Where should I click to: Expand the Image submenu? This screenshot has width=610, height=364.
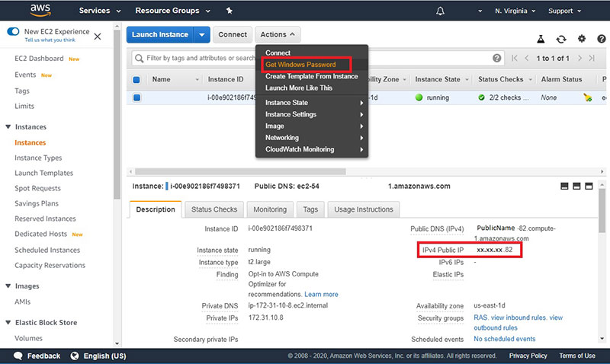point(312,126)
